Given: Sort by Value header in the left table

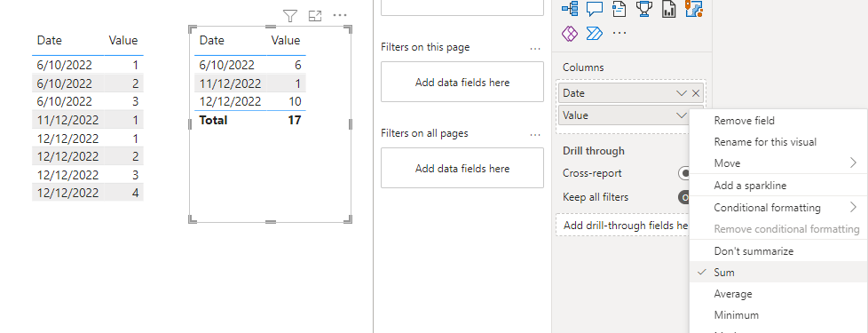Looking at the screenshot, I should (122, 40).
